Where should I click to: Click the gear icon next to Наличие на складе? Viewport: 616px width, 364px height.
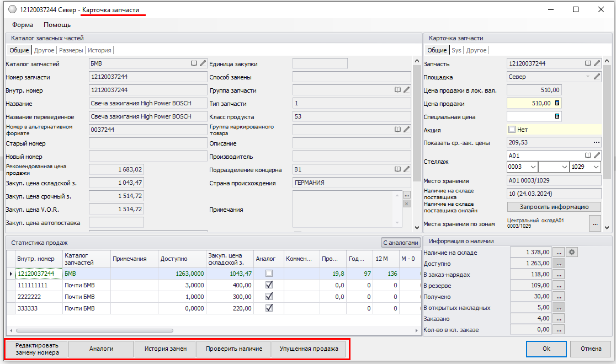click(572, 253)
